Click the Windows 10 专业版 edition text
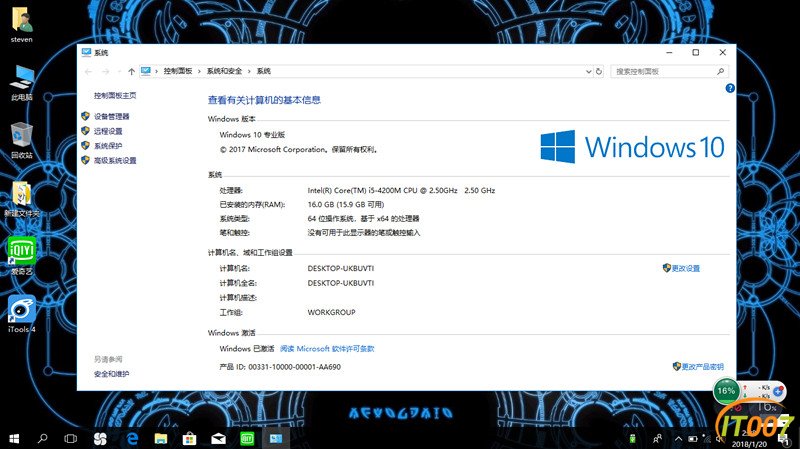This screenshot has height=449, width=800. [252, 135]
